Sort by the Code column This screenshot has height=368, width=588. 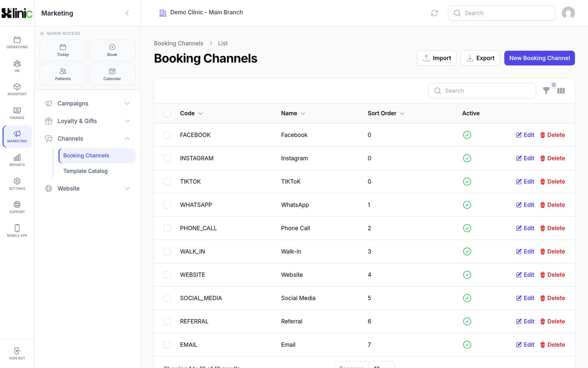[191, 113]
